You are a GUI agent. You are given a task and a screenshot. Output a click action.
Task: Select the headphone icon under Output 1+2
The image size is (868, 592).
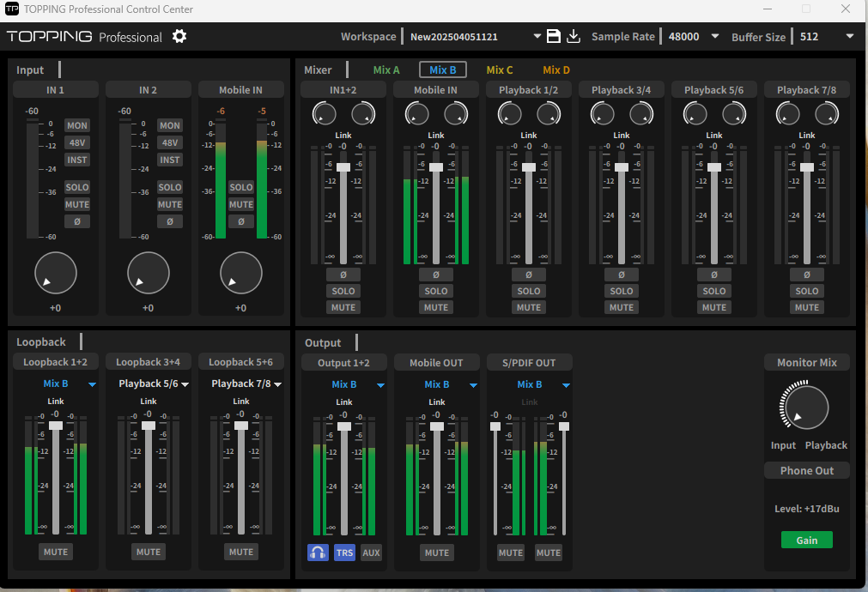click(x=318, y=553)
